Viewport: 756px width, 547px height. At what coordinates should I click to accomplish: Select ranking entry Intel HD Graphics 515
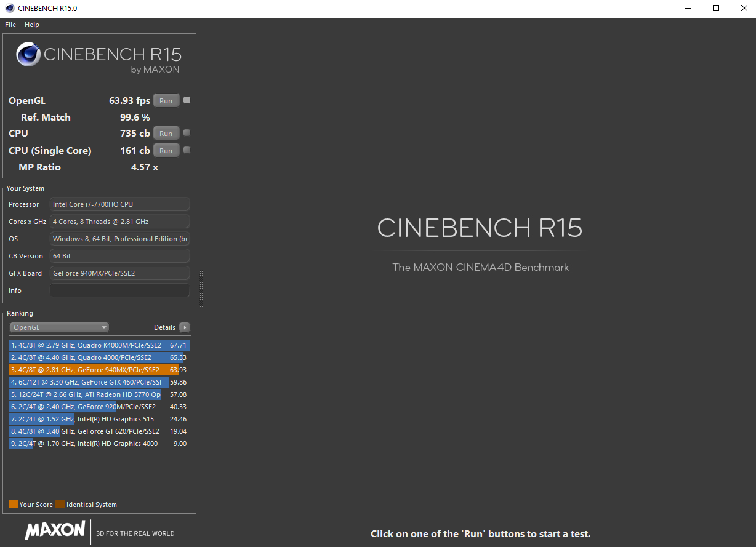[x=99, y=419]
